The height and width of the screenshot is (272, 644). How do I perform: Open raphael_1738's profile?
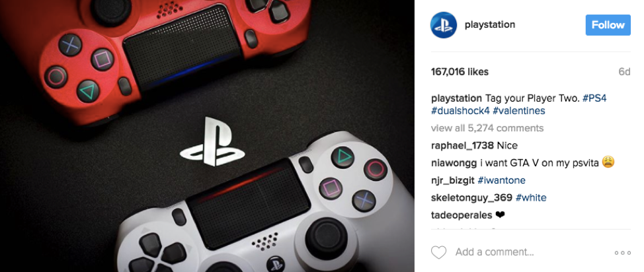coord(462,146)
